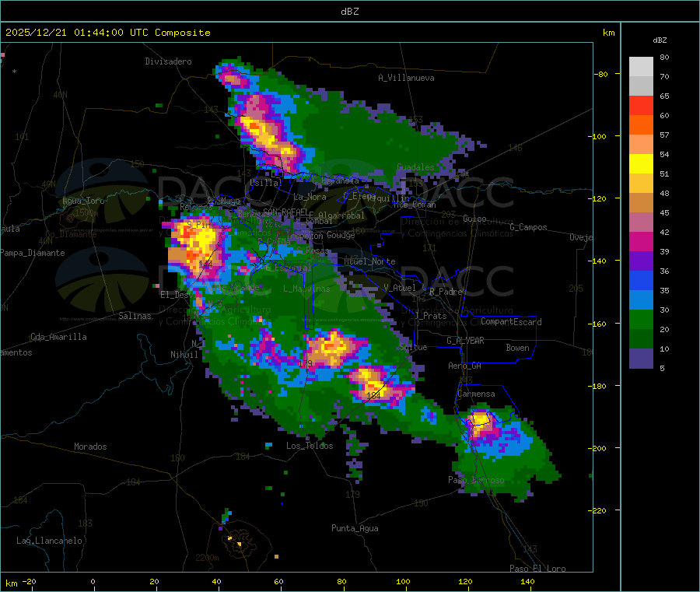Image resolution: width=700 pixels, height=592 pixels.
Task: Click the 'Soitue' map label
Action: click(413, 347)
